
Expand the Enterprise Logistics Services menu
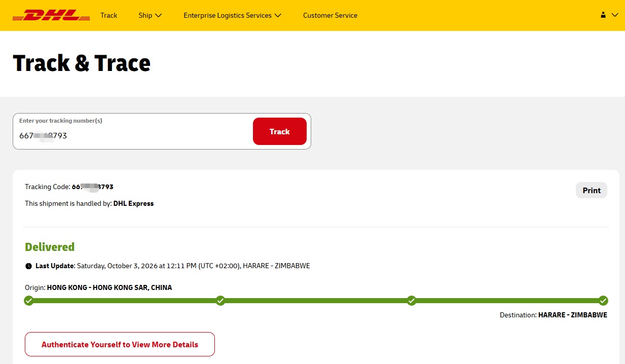[232, 15]
